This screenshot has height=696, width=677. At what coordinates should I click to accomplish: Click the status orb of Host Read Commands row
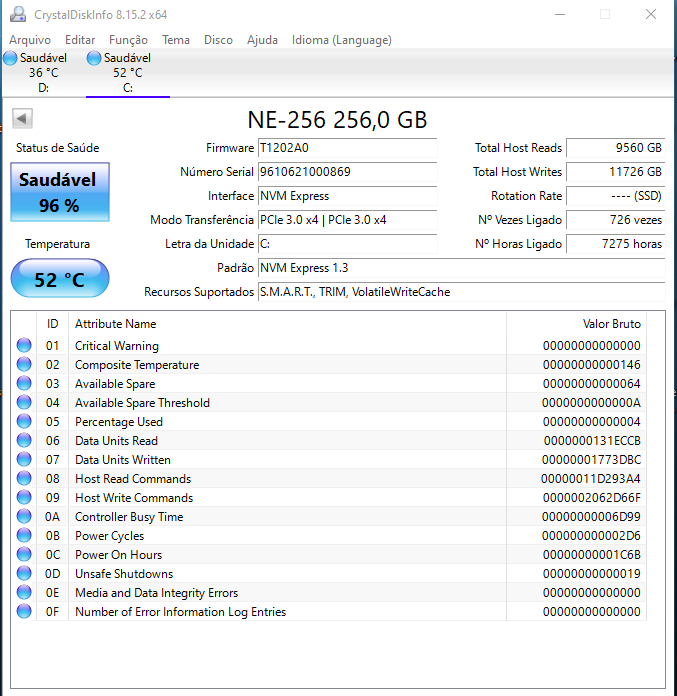tap(24, 478)
